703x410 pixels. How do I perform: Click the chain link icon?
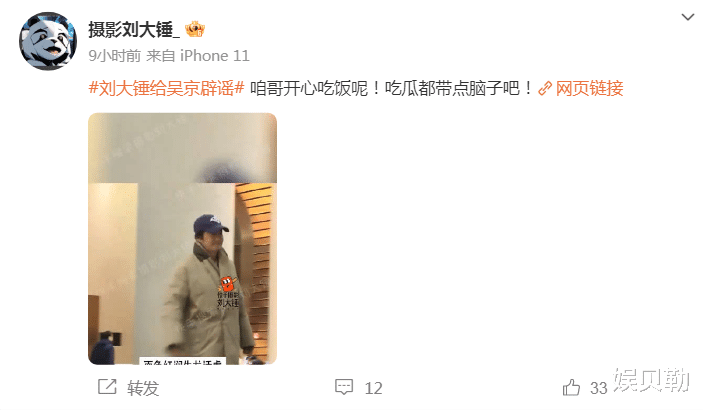pyautogui.click(x=544, y=88)
